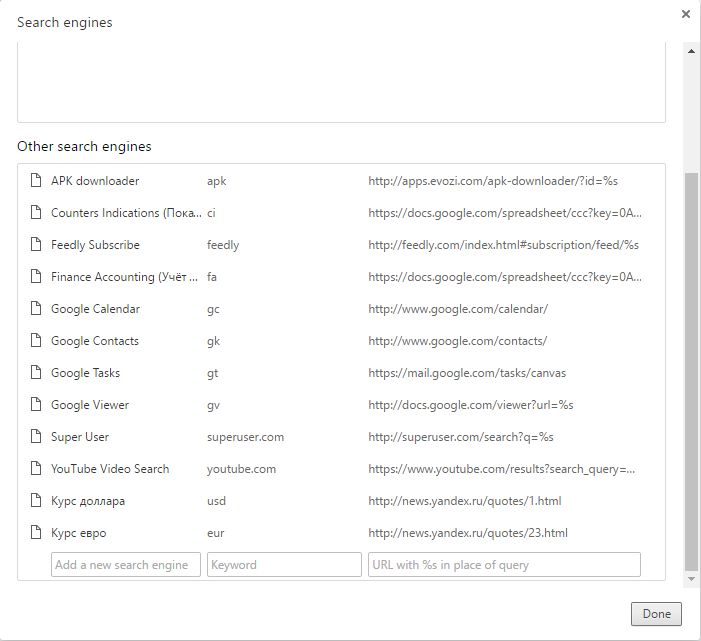Click the mail.google.com/tasks/canvas URL

[467, 373]
